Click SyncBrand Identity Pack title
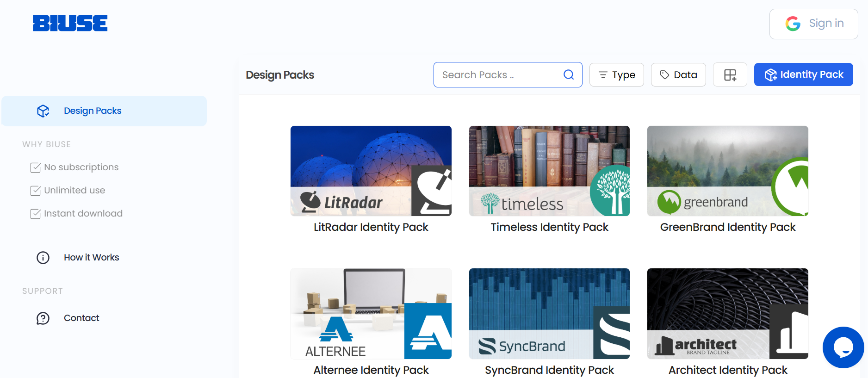 click(549, 370)
